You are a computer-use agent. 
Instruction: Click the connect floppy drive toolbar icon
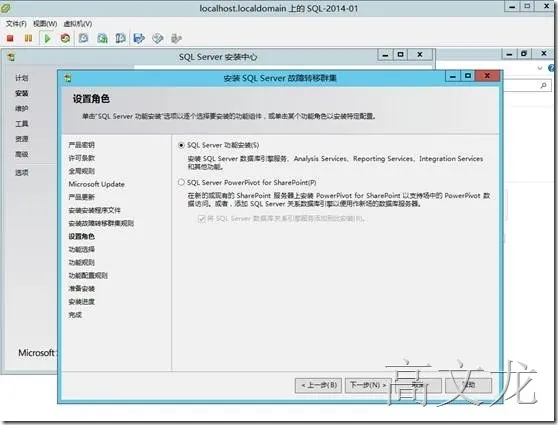pos(139,38)
